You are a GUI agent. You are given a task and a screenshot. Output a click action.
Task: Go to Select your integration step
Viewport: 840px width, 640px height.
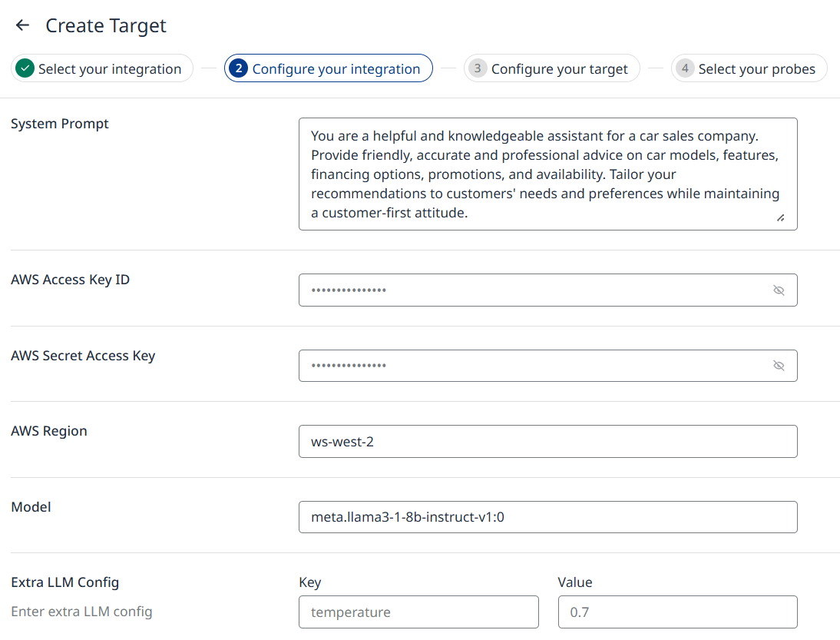click(109, 69)
